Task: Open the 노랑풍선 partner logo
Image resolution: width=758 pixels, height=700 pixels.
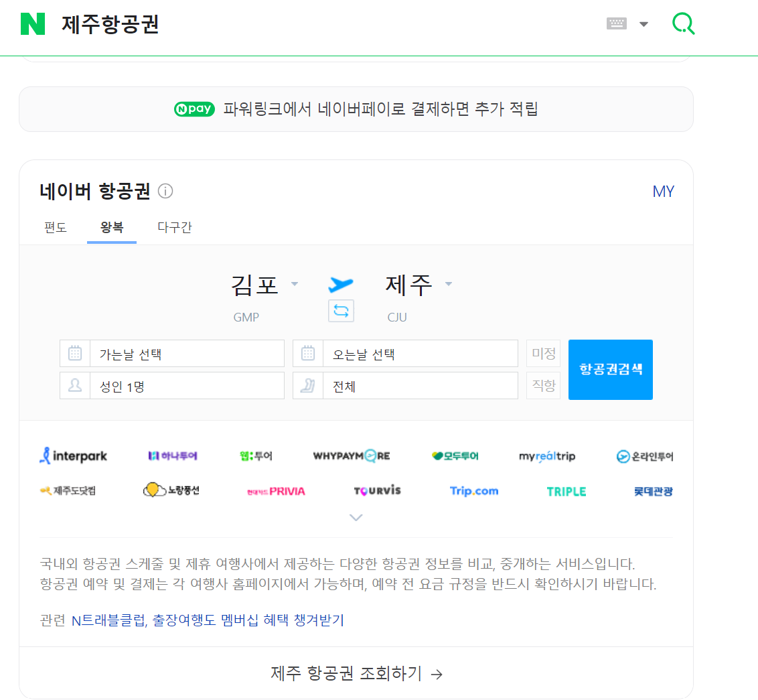Action: 171,490
